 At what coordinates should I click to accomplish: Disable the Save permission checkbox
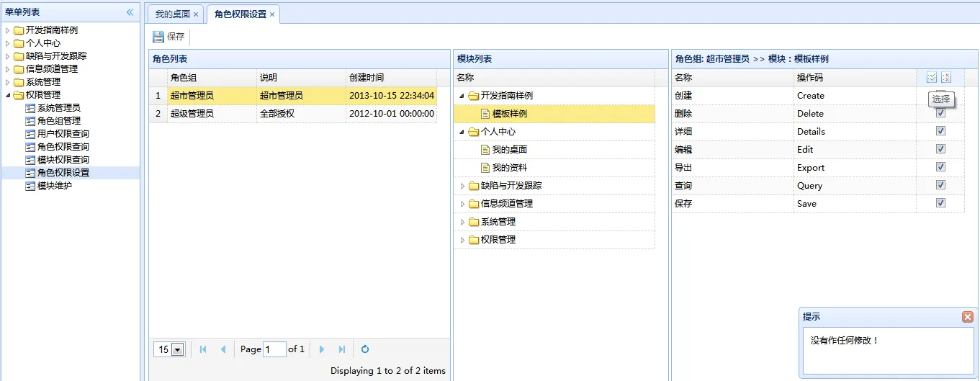[x=940, y=203]
